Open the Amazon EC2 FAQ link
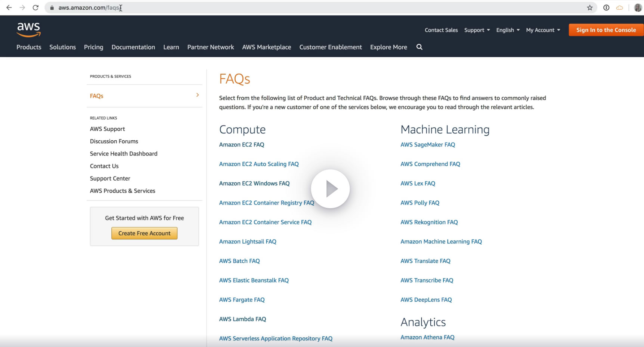This screenshot has width=644, height=347. [242, 144]
